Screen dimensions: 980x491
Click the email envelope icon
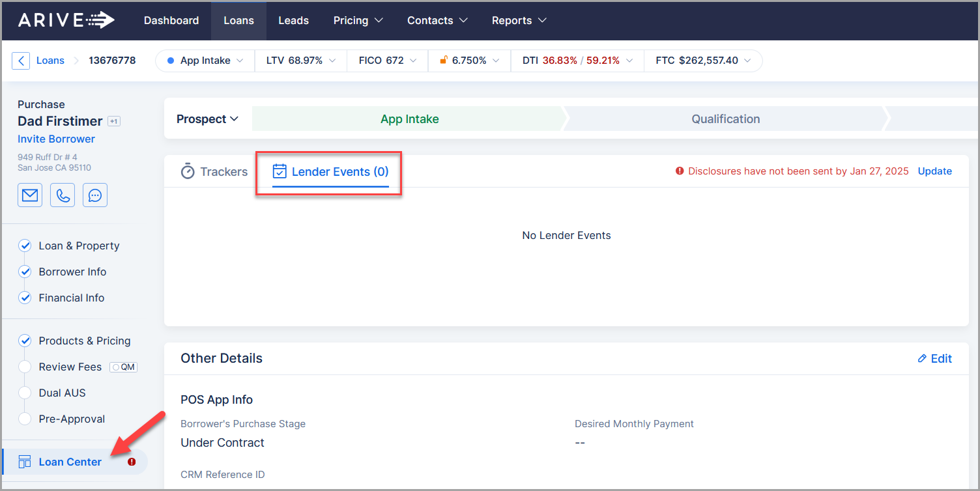point(30,195)
